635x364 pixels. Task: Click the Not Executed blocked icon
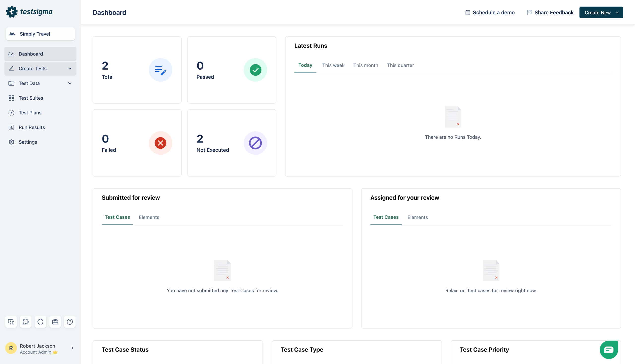pyautogui.click(x=255, y=143)
